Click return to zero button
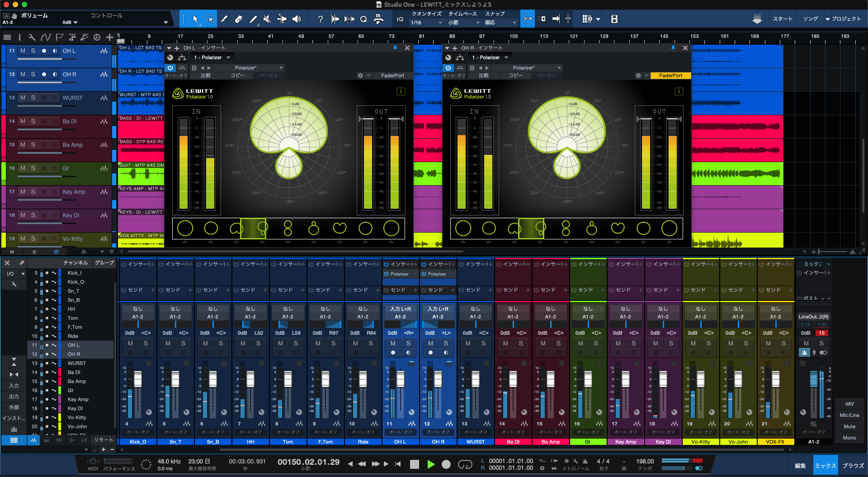This screenshot has width=868, height=477. pyautogui.click(x=398, y=464)
